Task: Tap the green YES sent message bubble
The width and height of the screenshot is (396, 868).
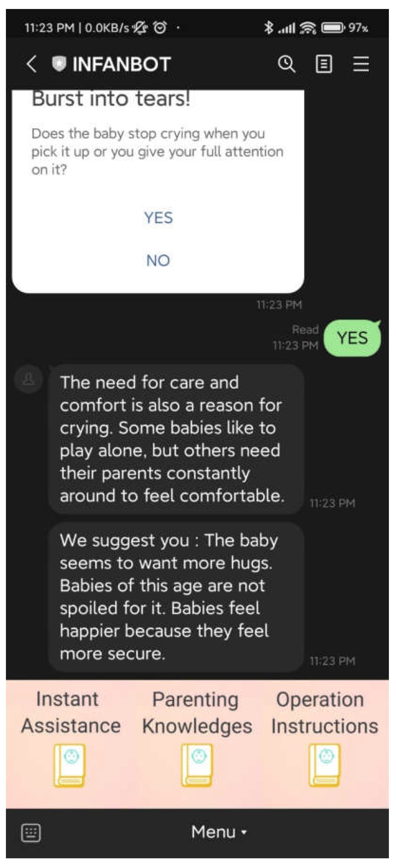Action: [x=352, y=338]
